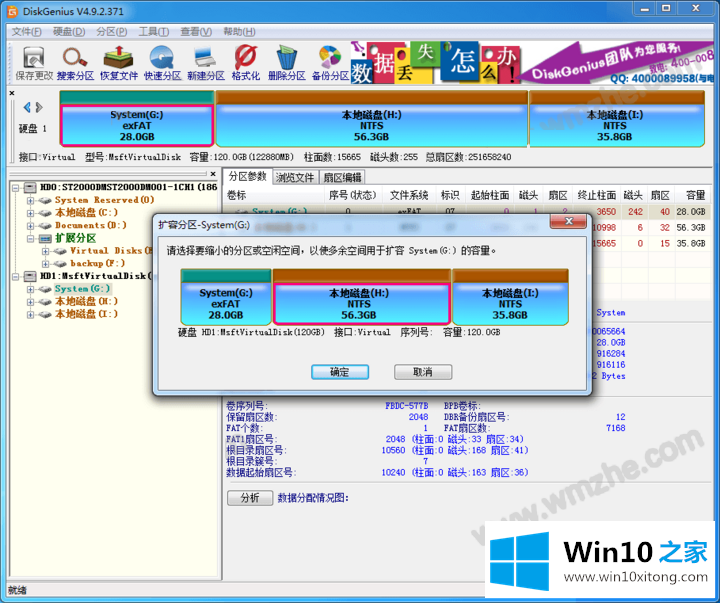This screenshot has width=720, height=603.
Task: Open Quick Partition (快速分区) tool
Action: tap(162, 63)
